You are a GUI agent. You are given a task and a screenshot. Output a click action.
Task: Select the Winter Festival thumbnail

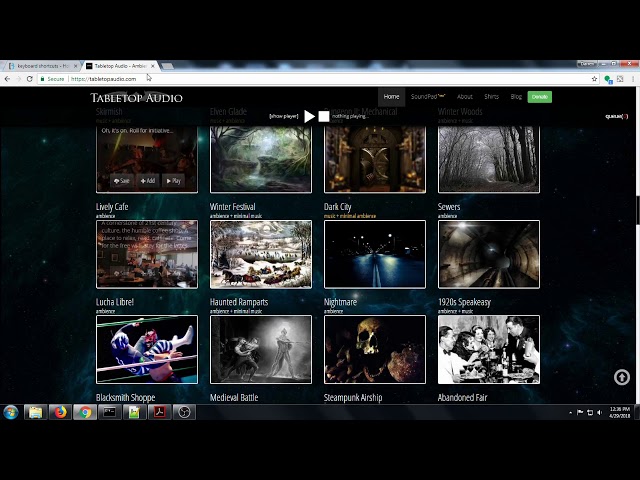(x=261, y=254)
